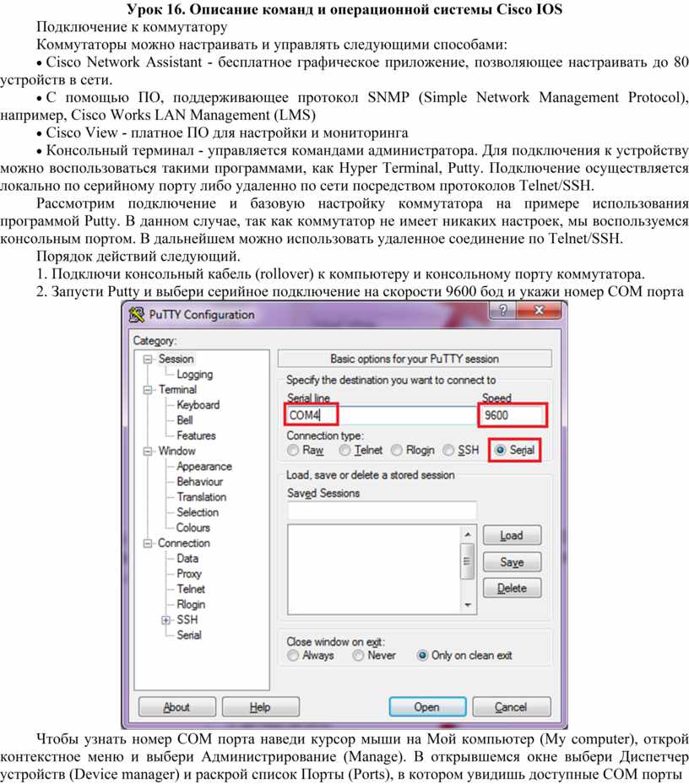
Task: Click the PuTTY icon in title bar
Action: tap(137, 315)
